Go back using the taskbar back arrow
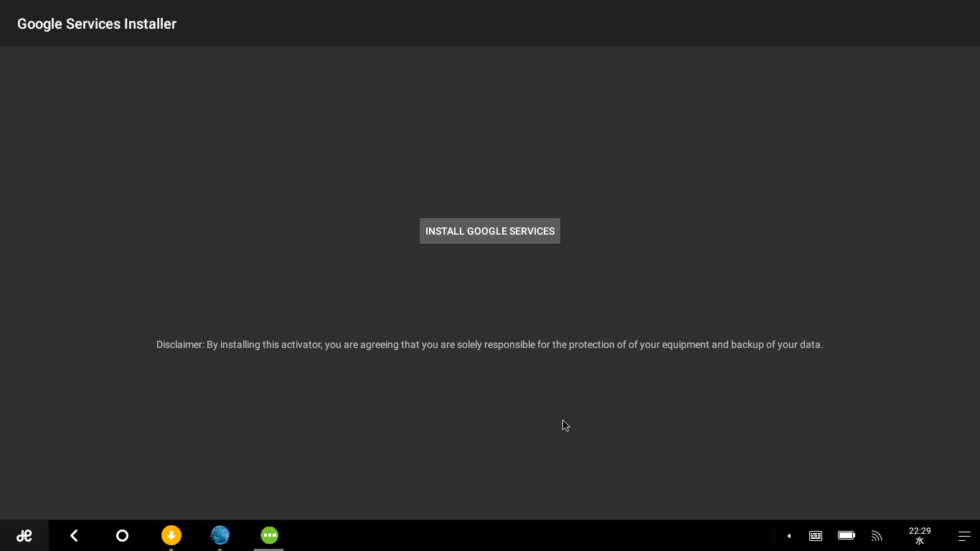Screen dimensions: 980x551 point(74,535)
